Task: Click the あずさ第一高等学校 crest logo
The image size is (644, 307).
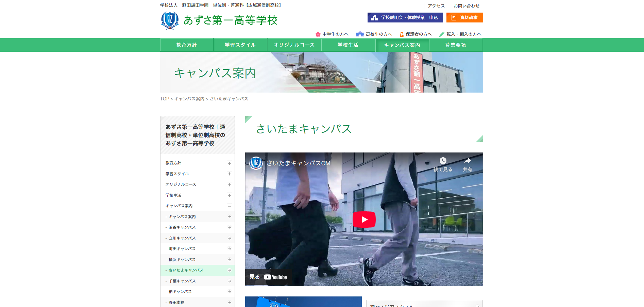Action: tap(170, 20)
